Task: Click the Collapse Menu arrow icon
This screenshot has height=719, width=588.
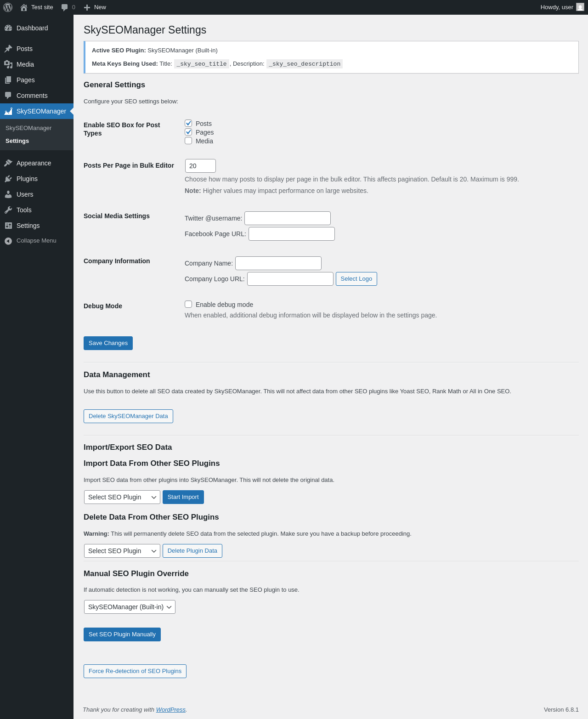Action: point(8,241)
